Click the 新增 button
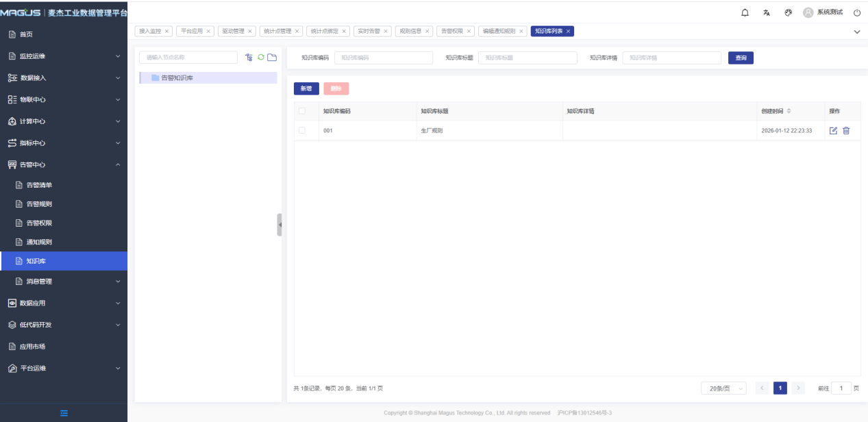 point(306,88)
